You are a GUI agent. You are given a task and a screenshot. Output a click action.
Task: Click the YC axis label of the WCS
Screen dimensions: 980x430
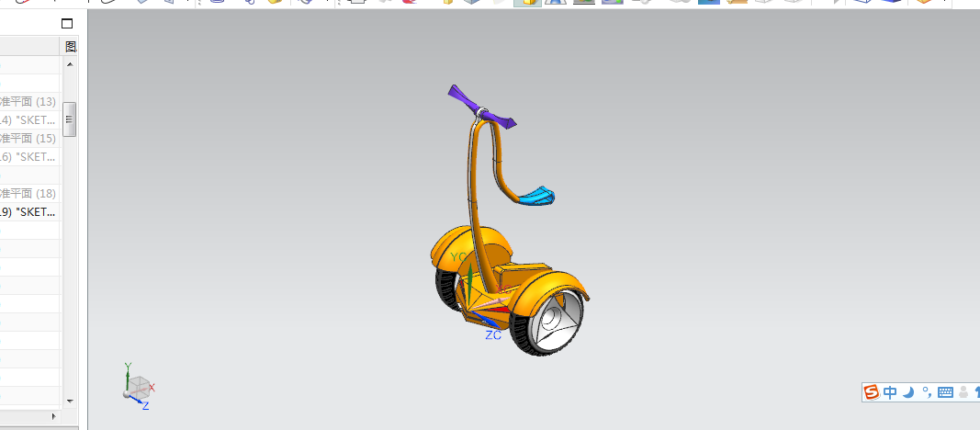[458, 257]
